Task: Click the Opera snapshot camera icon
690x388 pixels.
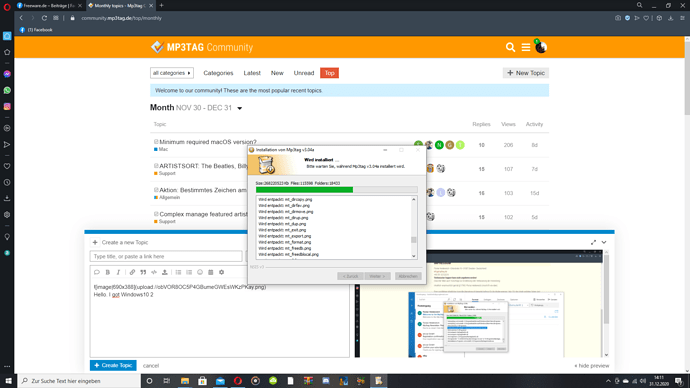Action: 618,18
